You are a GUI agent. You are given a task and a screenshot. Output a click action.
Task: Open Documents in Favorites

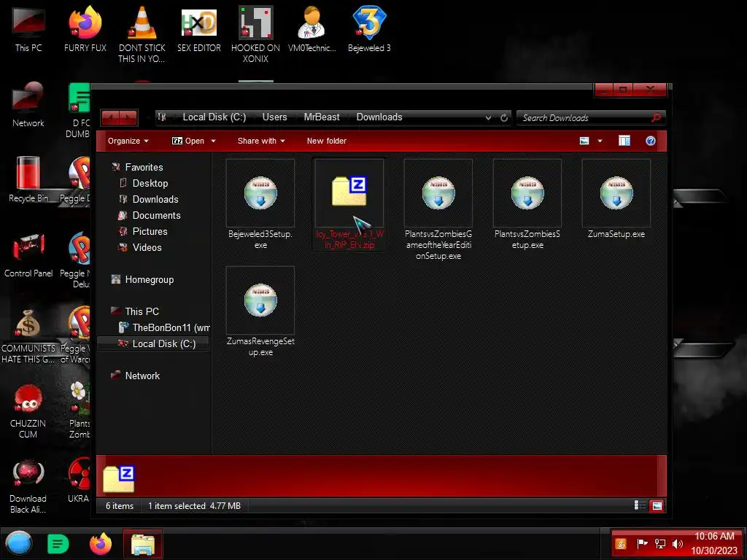[x=156, y=216]
